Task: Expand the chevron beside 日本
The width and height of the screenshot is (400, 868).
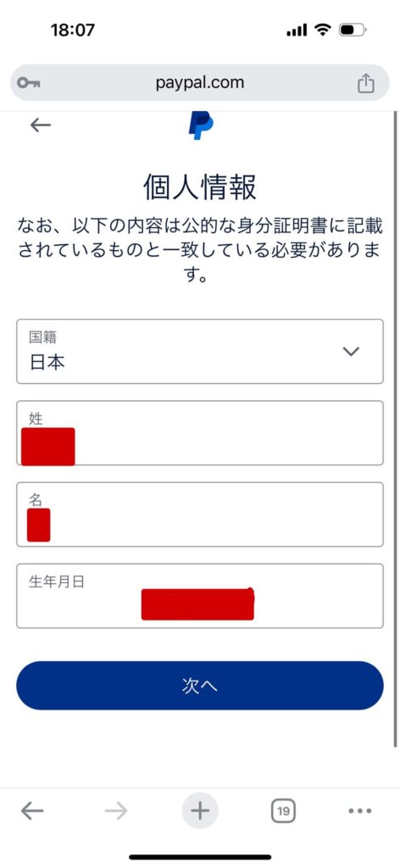Action: pyautogui.click(x=352, y=352)
